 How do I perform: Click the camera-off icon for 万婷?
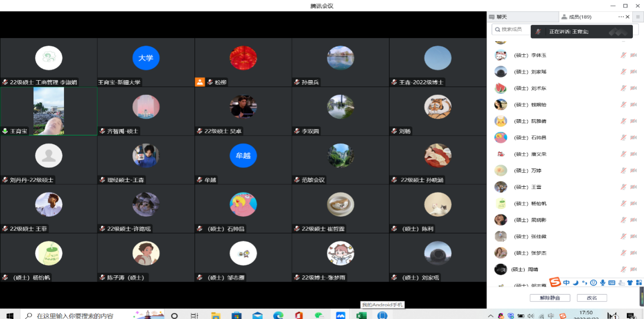point(633,170)
